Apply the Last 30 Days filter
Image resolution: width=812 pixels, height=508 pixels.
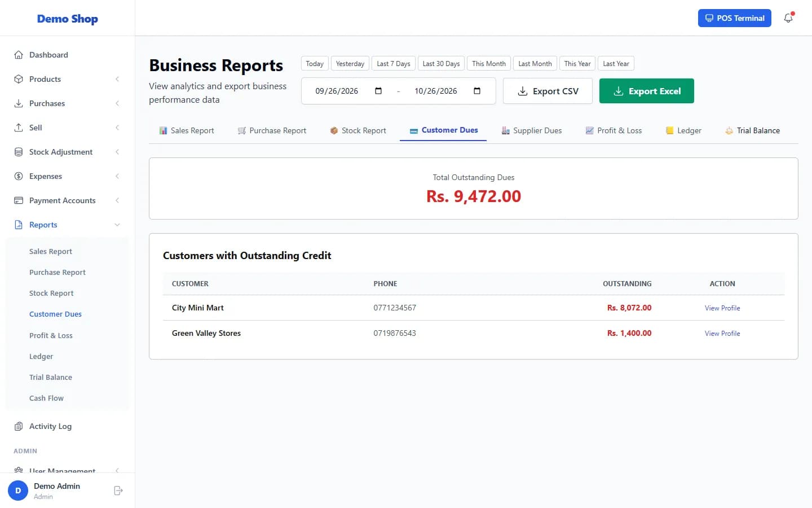pos(441,64)
